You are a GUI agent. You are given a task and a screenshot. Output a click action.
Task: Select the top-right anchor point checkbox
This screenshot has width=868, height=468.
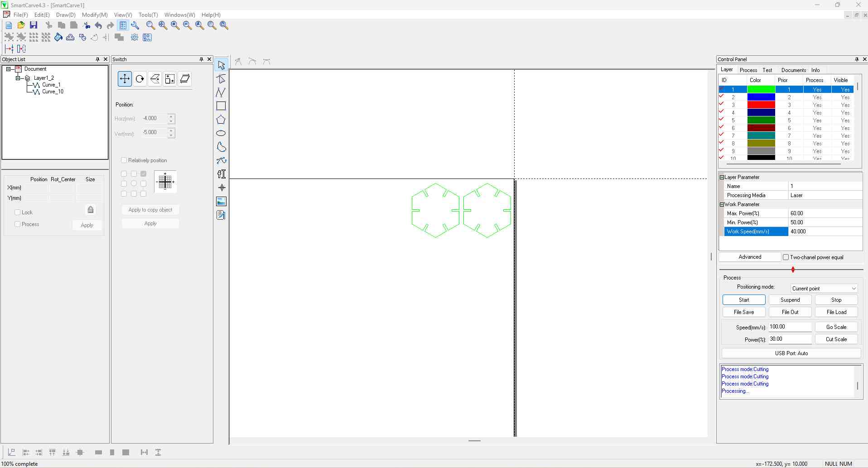143,174
